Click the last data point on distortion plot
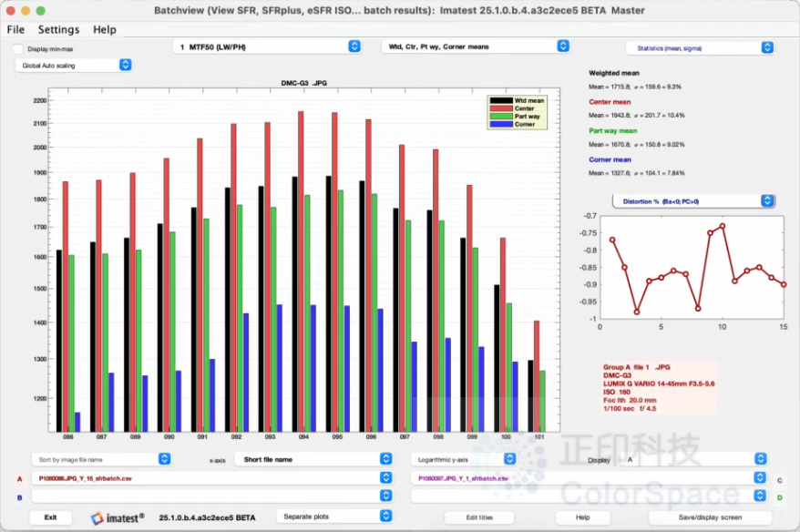 pyautogui.click(x=784, y=284)
